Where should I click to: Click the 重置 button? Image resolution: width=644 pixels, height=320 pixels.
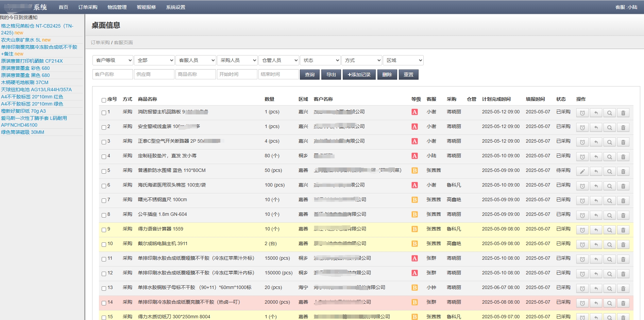click(x=408, y=75)
